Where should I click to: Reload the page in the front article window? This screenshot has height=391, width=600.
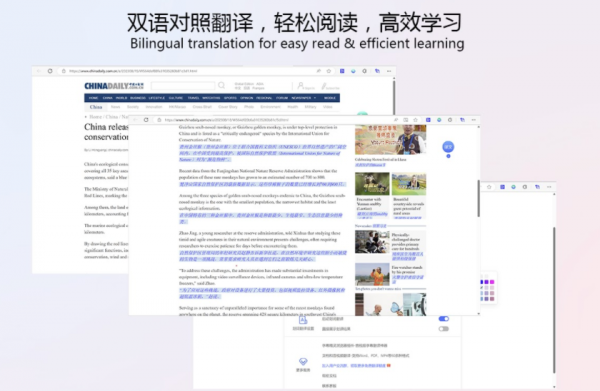pyautogui.click(x=146, y=120)
